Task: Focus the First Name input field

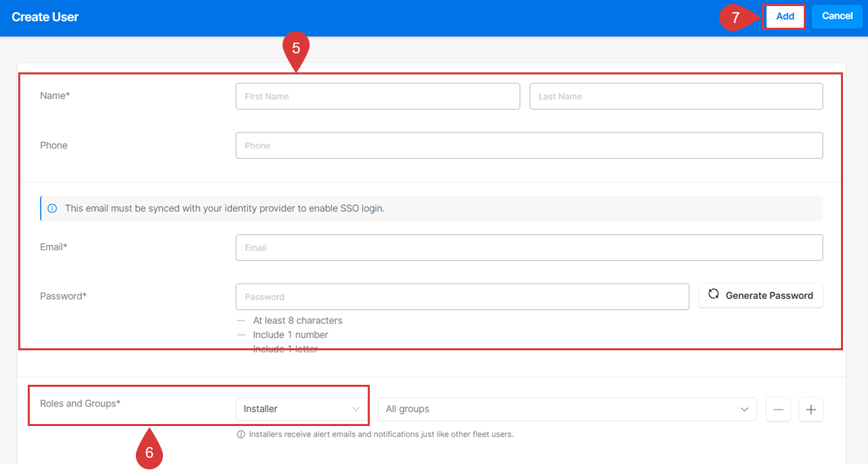Action: point(377,97)
